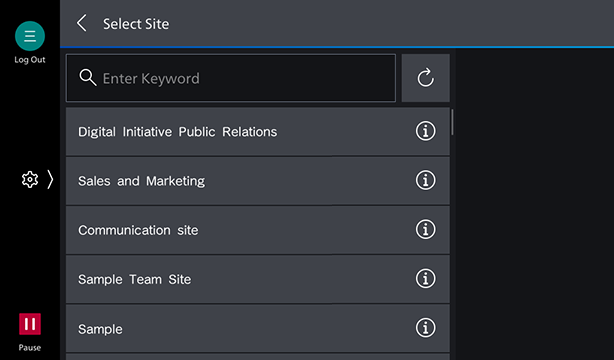
Task: Expand the side panel with the chevron arrow
Action: coord(50,180)
